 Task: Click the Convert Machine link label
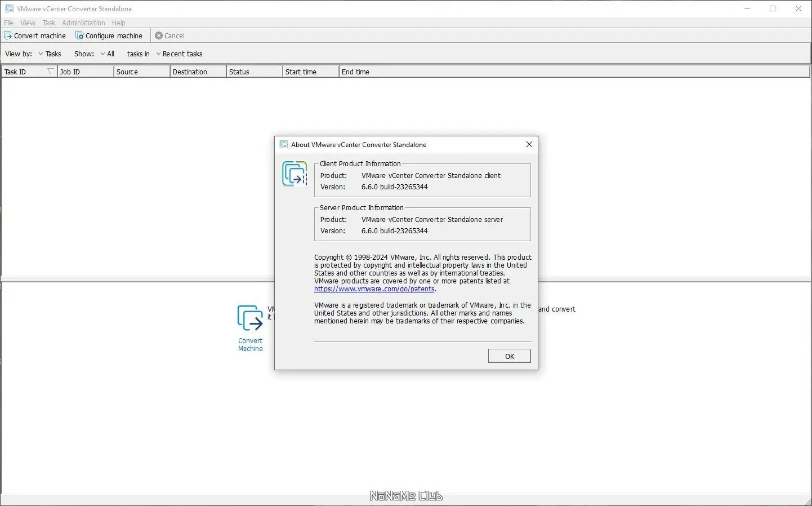[251, 345]
